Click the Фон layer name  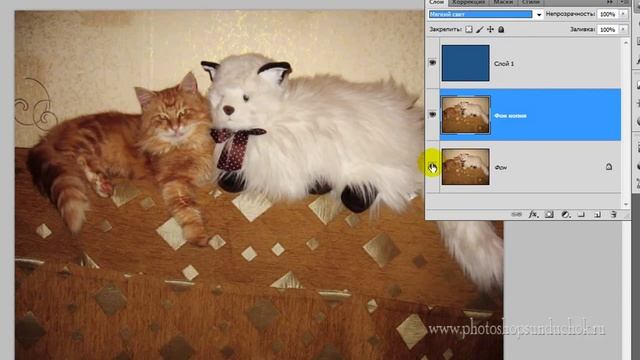coord(500,167)
